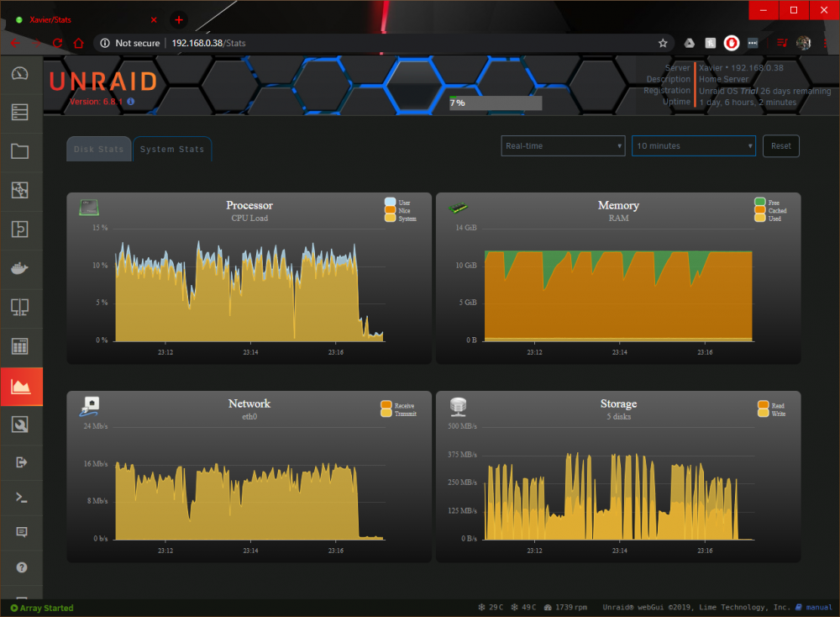Open the Users icon in sidebar
The width and height of the screenshot is (840, 617).
[x=20, y=190]
